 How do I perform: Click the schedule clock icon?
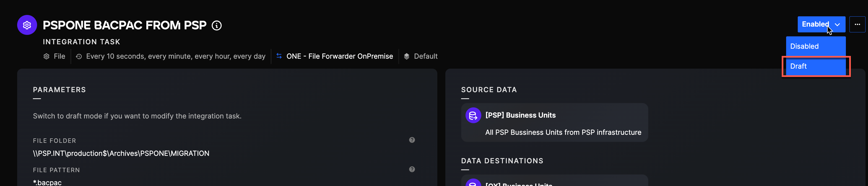click(79, 56)
